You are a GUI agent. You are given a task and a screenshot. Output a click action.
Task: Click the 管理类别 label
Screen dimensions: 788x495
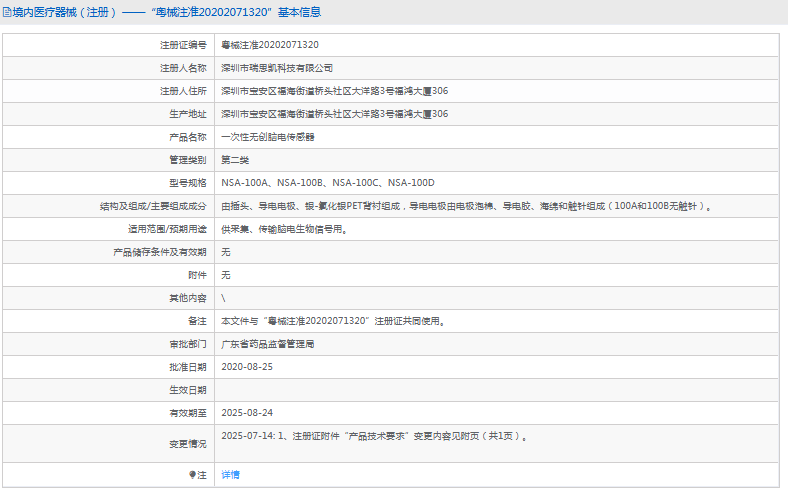tap(187, 160)
